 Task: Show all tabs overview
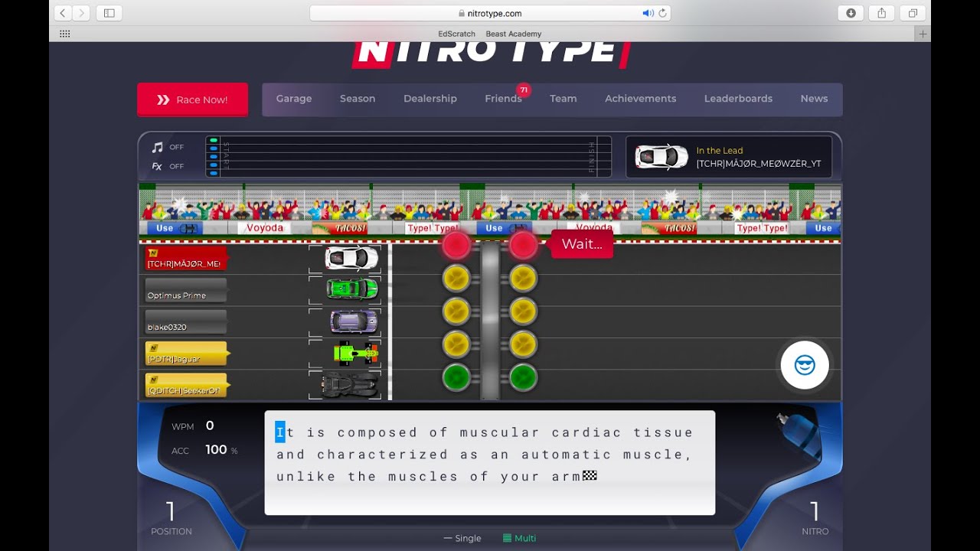(x=913, y=13)
